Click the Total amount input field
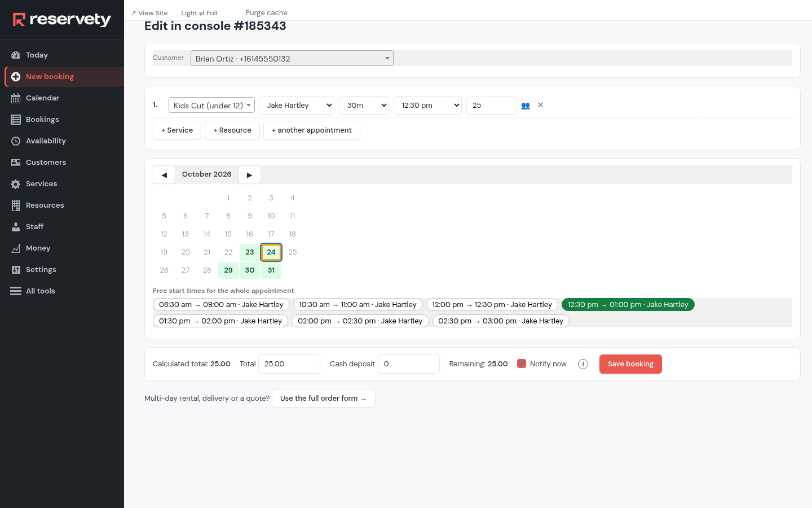 coord(289,364)
